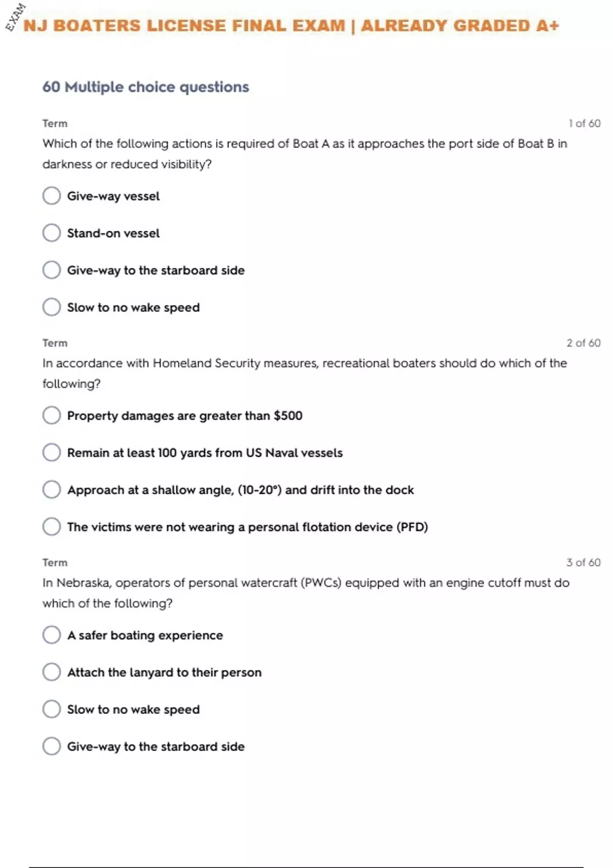Click the '3 of 60' question counter

583,562
